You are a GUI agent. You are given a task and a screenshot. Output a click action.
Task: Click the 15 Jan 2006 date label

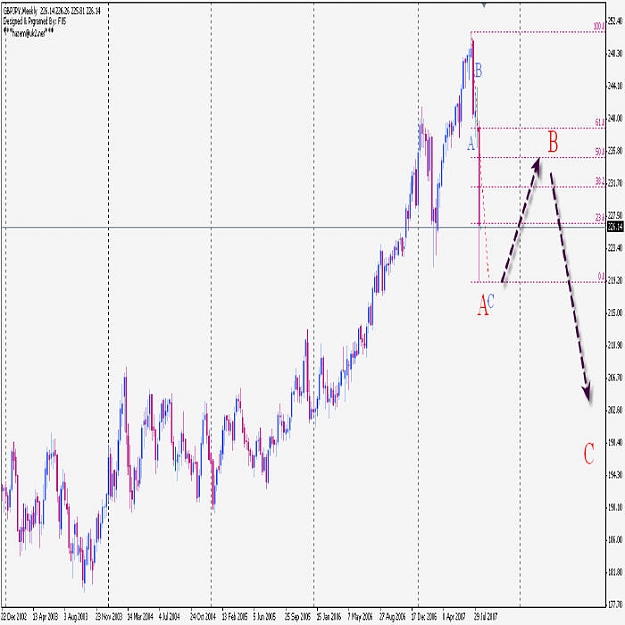coord(328,617)
